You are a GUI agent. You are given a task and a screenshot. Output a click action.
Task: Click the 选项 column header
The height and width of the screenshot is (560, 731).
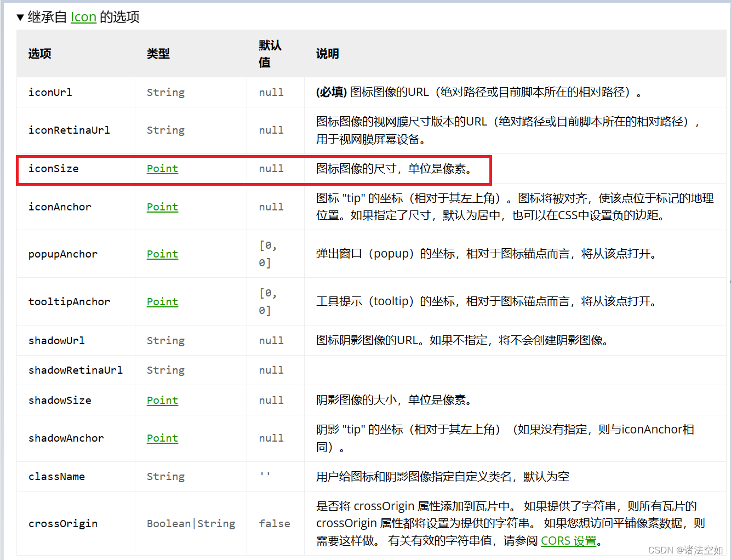[39, 54]
